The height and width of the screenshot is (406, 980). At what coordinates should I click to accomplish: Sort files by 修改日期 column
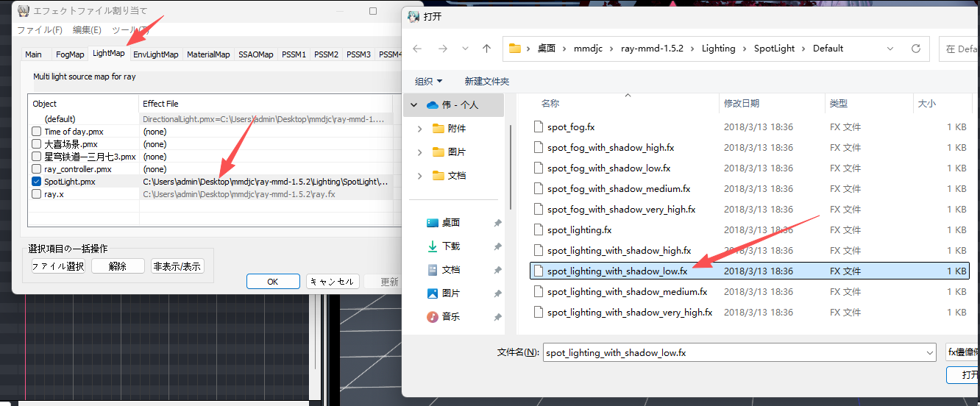click(x=742, y=104)
